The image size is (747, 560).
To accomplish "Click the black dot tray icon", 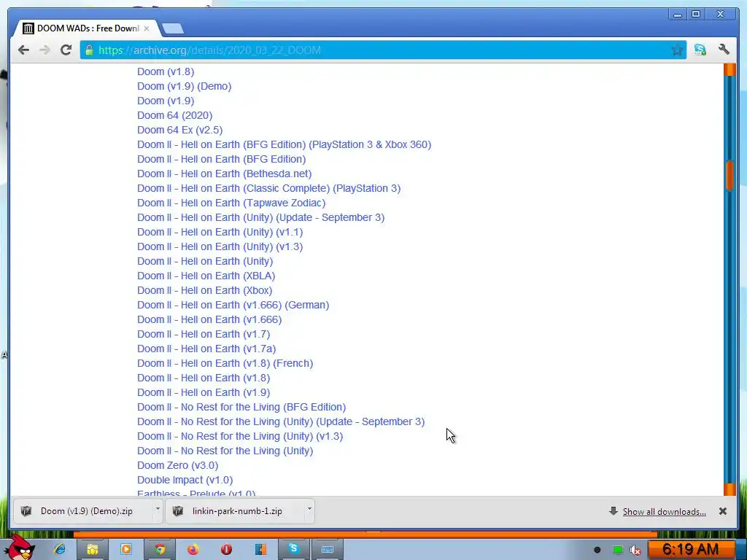I will click(x=597, y=550).
